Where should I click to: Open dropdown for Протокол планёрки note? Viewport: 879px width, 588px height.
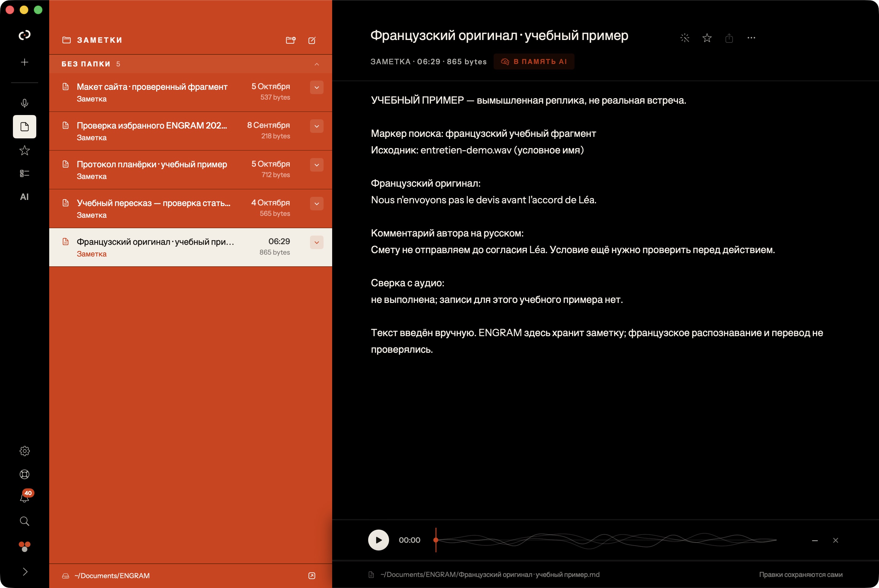coord(316,165)
